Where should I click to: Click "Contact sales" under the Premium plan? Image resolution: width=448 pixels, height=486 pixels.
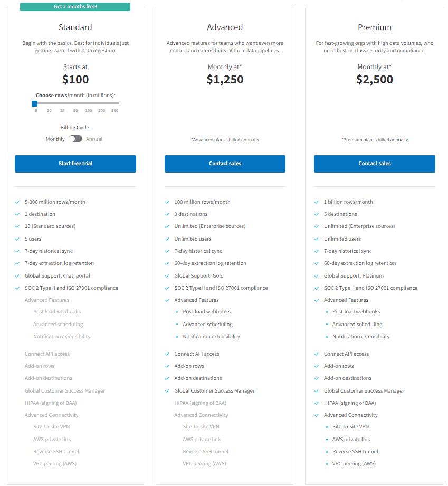tap(374, 164)
